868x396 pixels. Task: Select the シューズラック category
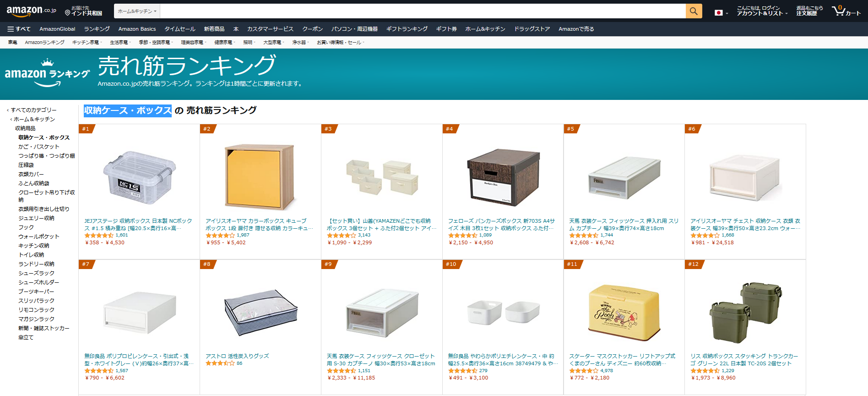point(36,273)
